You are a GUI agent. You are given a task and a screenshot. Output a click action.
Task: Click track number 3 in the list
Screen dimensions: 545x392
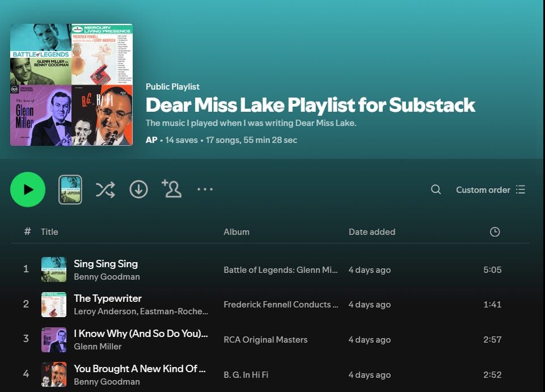[x=26, y=339]
